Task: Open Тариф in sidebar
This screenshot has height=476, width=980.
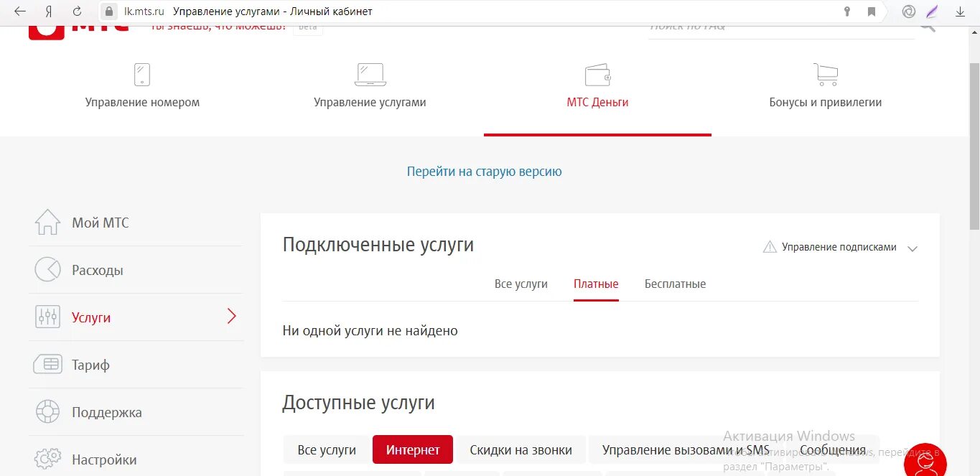Action: (91, 365)
